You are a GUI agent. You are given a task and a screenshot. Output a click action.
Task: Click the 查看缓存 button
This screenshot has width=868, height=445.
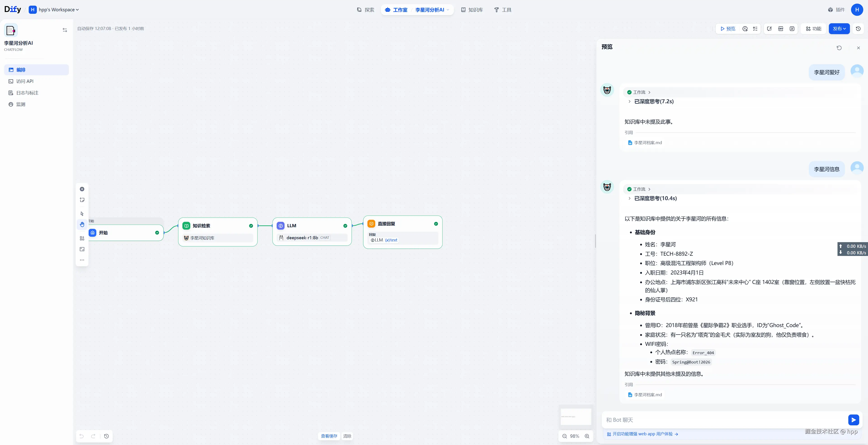(329, 436)
